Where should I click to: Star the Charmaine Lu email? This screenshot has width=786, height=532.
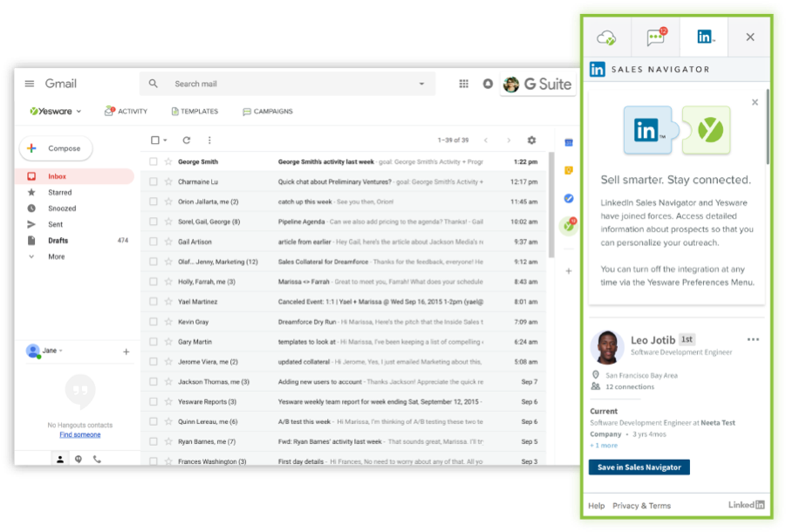click(x=168, y=182)
